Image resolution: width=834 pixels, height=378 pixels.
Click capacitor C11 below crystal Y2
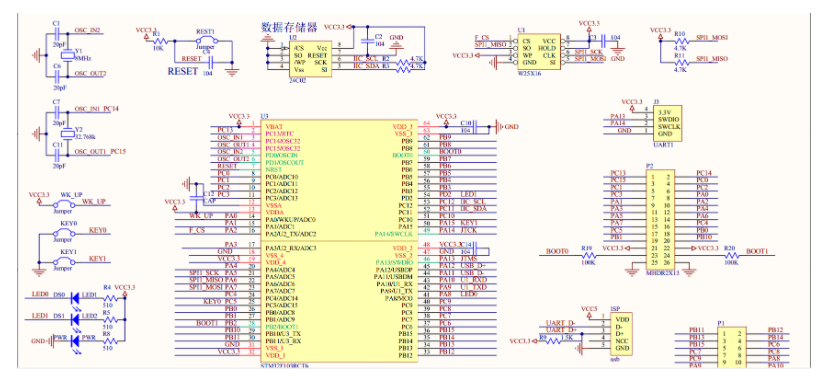click(x=57, y=154)
